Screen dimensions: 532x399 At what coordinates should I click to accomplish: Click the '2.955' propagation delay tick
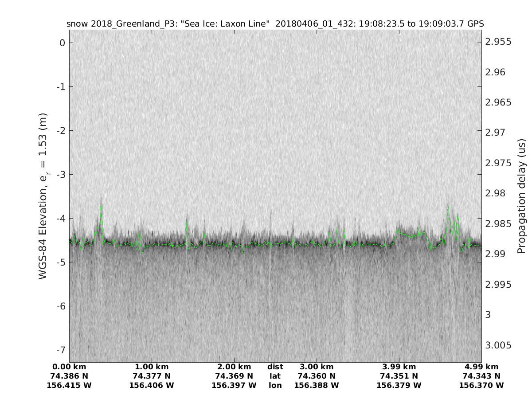pos(498,42)
